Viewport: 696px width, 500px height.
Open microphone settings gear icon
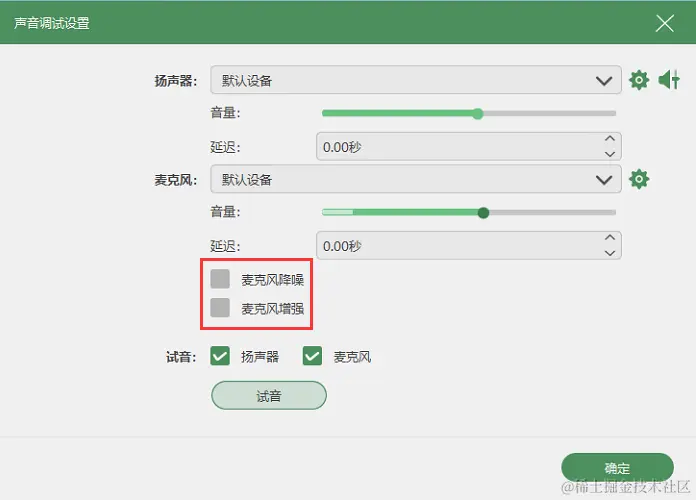[x=639, y=179]
